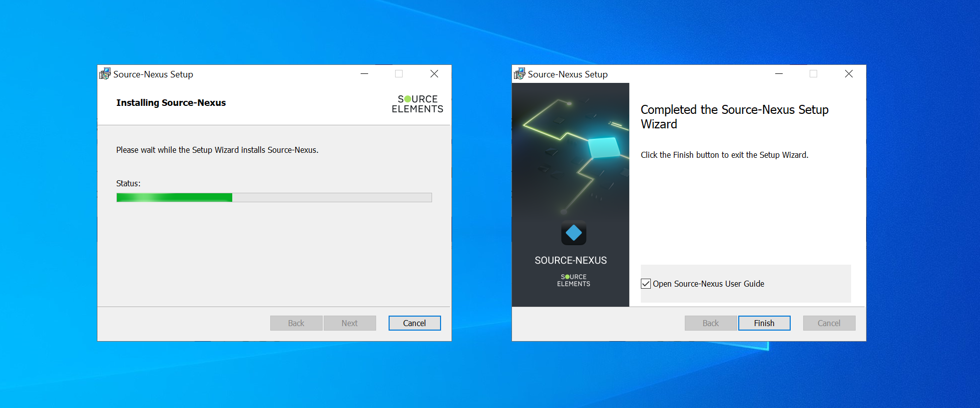Click the Source Elements logo in the Installing header

[417, 104]
